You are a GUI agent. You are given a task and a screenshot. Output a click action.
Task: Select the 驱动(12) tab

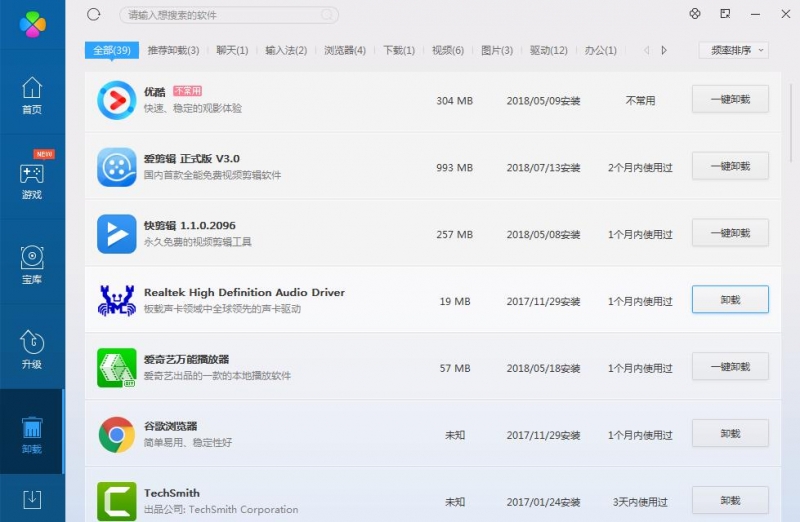548,50
